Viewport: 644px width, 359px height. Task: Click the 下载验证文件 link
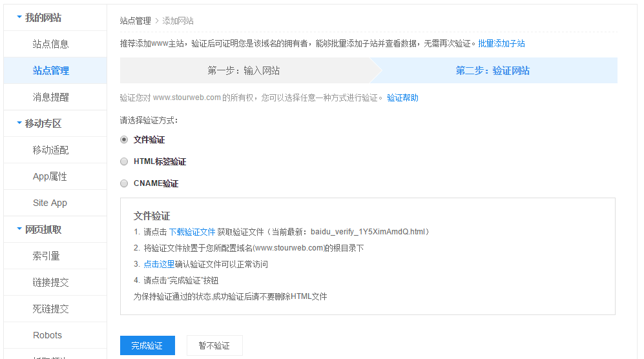[x=192, y=231]
